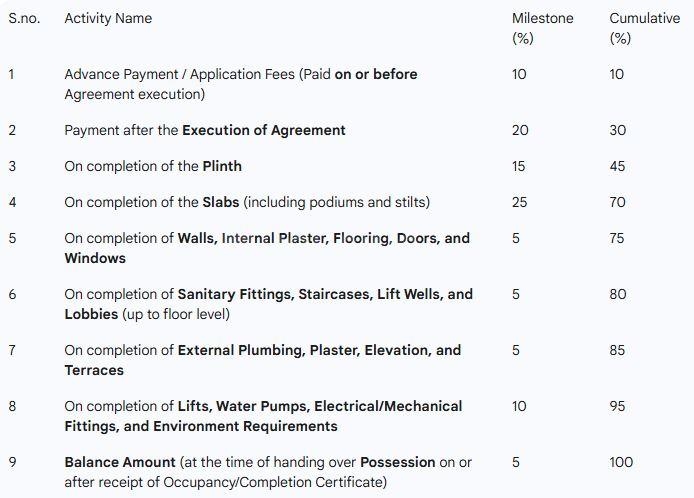Click the "Execution of Agreement" payment row text
The height and width of the screenshot is (498, 694).
click(205, 130)
